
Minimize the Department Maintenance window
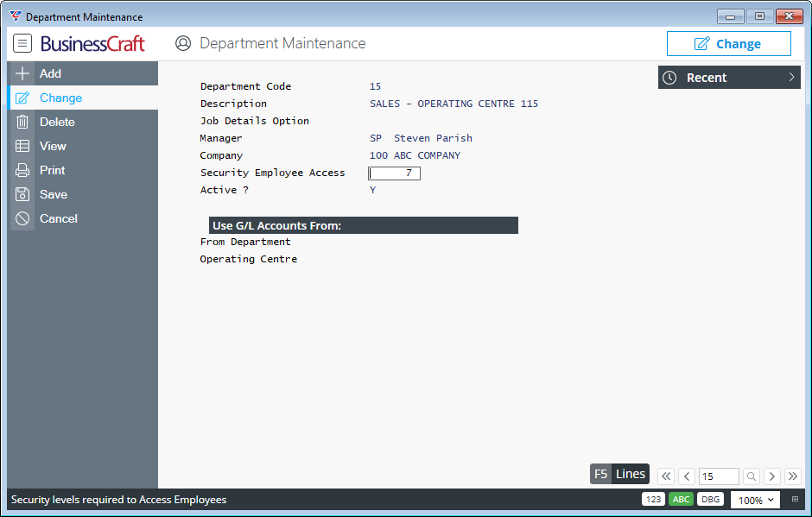click(731, 16)
